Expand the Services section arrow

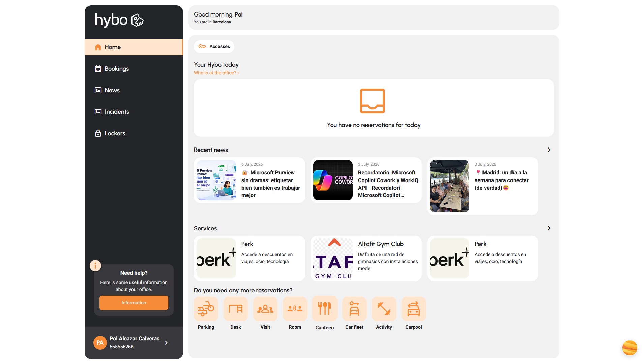[x=549, y=228]
